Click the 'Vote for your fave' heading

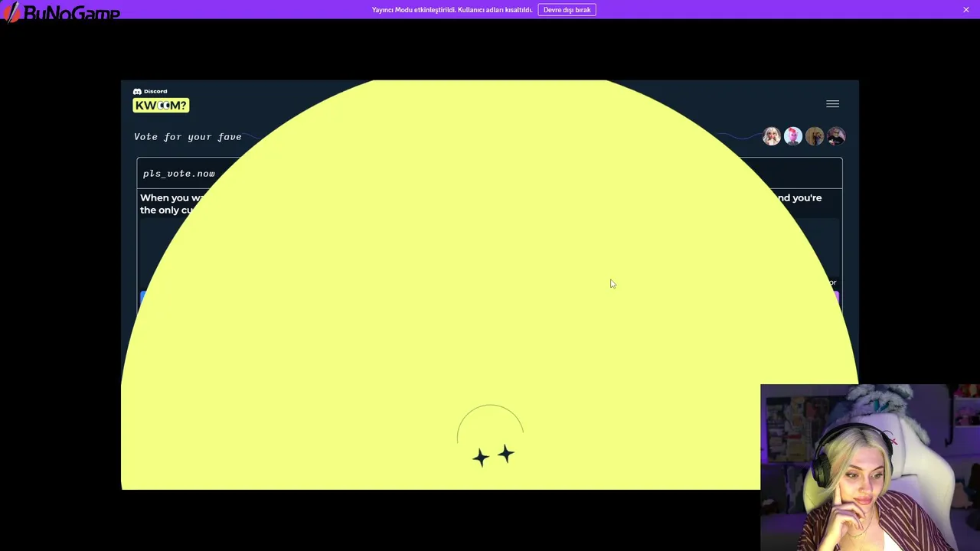tap(188, 137)
